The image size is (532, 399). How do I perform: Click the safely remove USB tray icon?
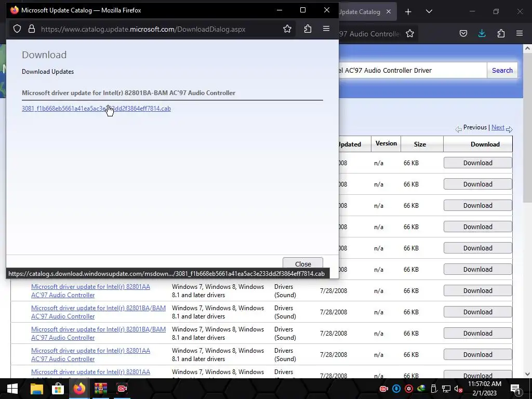434,389
